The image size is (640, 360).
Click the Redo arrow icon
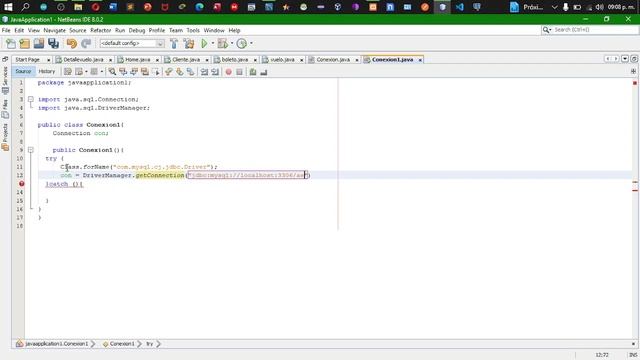86,43
